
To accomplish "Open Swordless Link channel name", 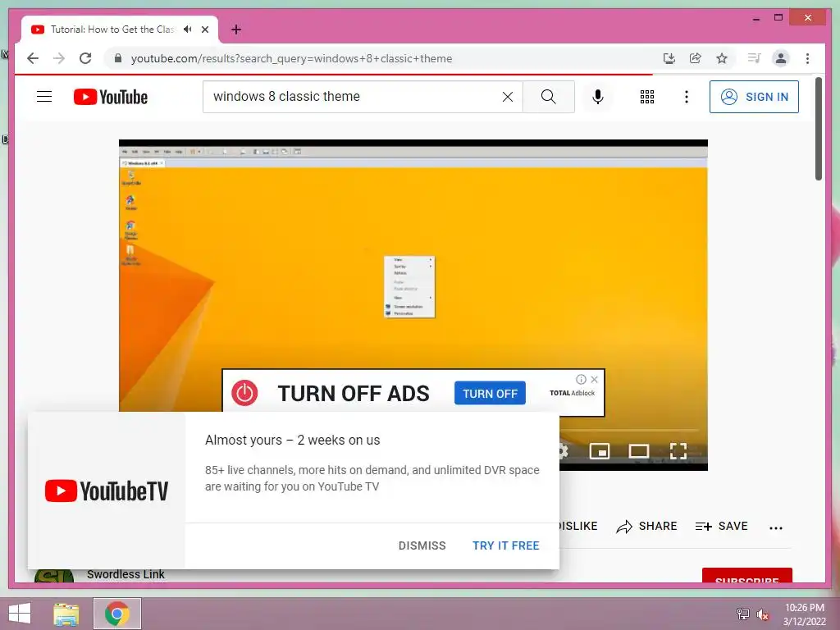I will click(x=126, y=574).
